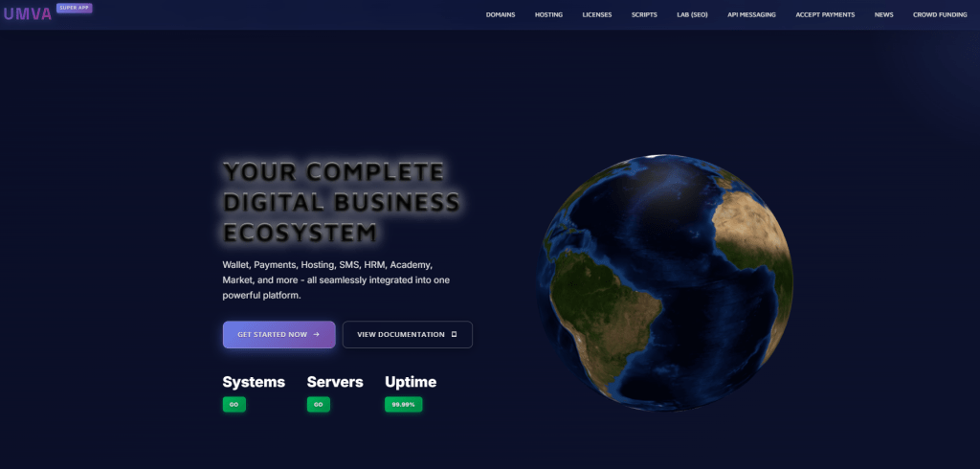The width and height of the screenshot is (980, 469).
Task: Click the 99.99% Uptime badge
Action: coord(403,405)
